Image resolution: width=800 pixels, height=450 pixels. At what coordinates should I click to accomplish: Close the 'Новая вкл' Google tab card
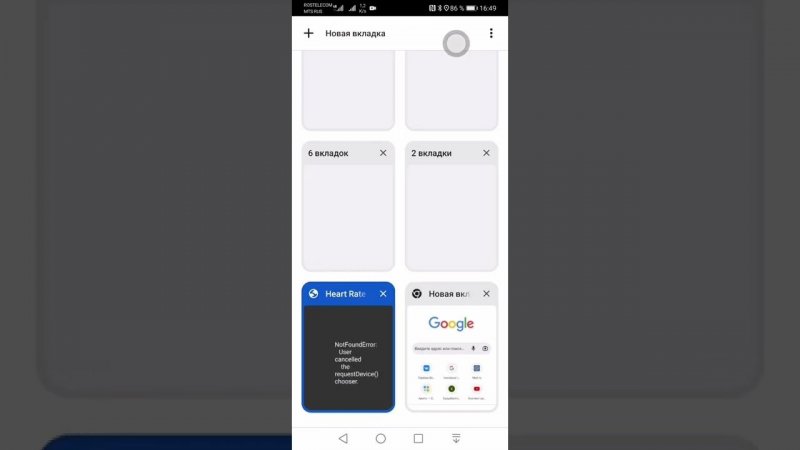coord(486,294)
